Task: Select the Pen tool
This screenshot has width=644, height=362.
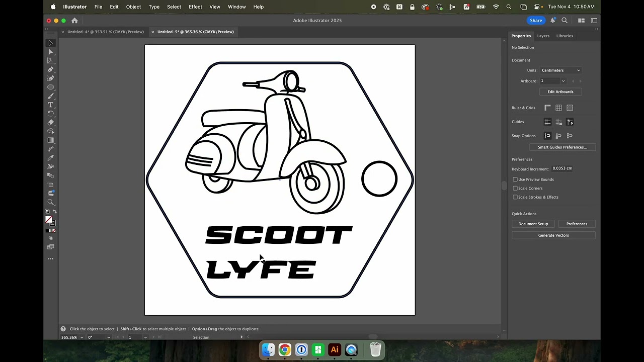Action: tap(51, 69)
